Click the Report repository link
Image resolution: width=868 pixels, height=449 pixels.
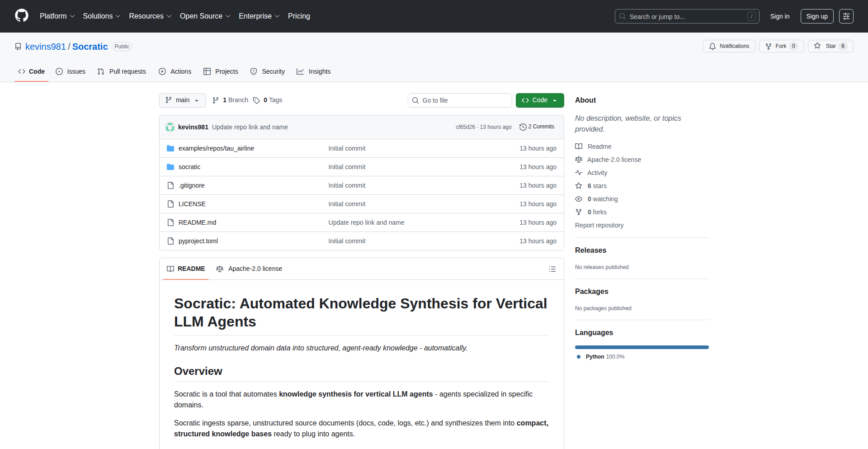[599, 225]
